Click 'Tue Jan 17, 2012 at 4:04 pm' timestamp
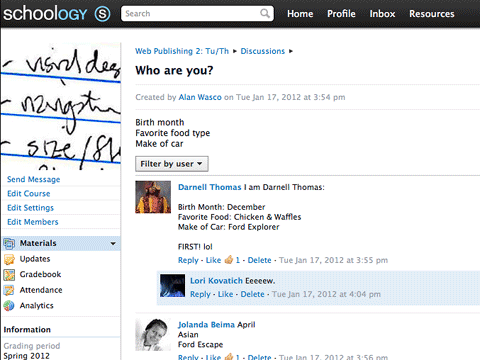This screenshot has width=480, height=360. pyautogui.click(x=326, y=294)
